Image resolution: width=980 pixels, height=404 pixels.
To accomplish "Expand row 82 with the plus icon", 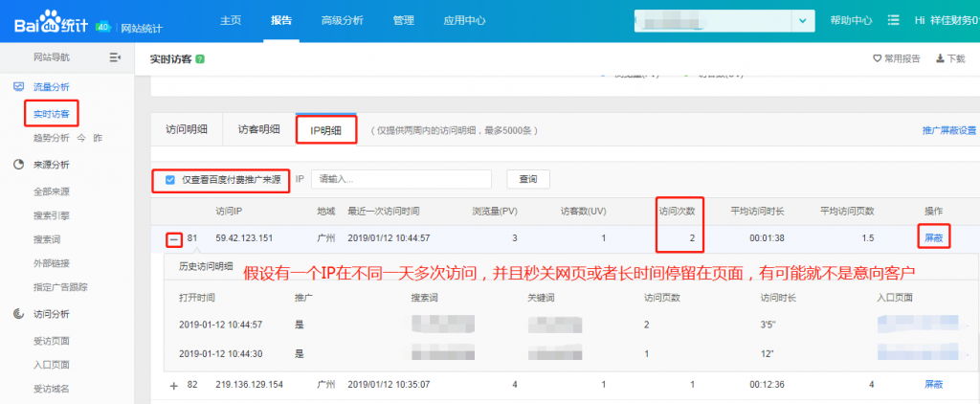I will [x=174, y=386].
